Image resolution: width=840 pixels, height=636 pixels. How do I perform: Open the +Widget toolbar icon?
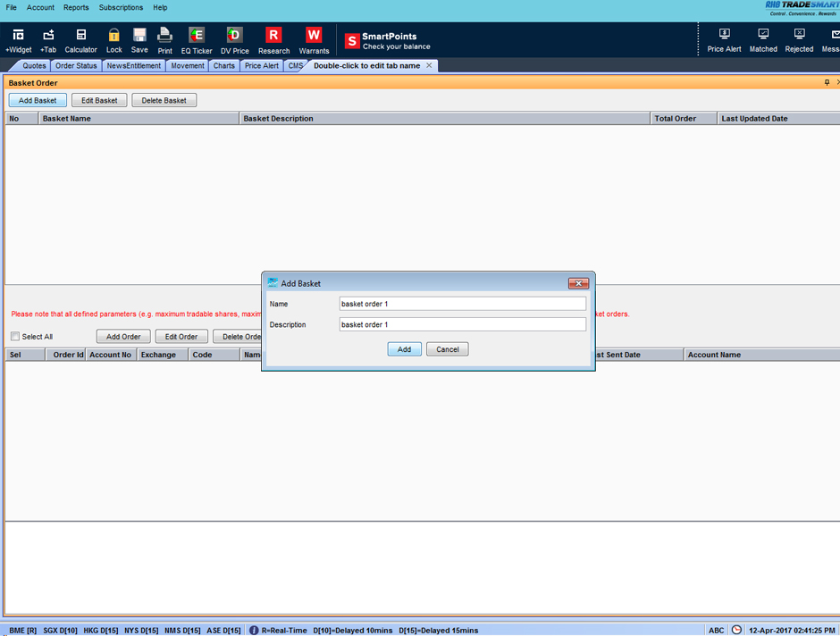tap(18, 41)
